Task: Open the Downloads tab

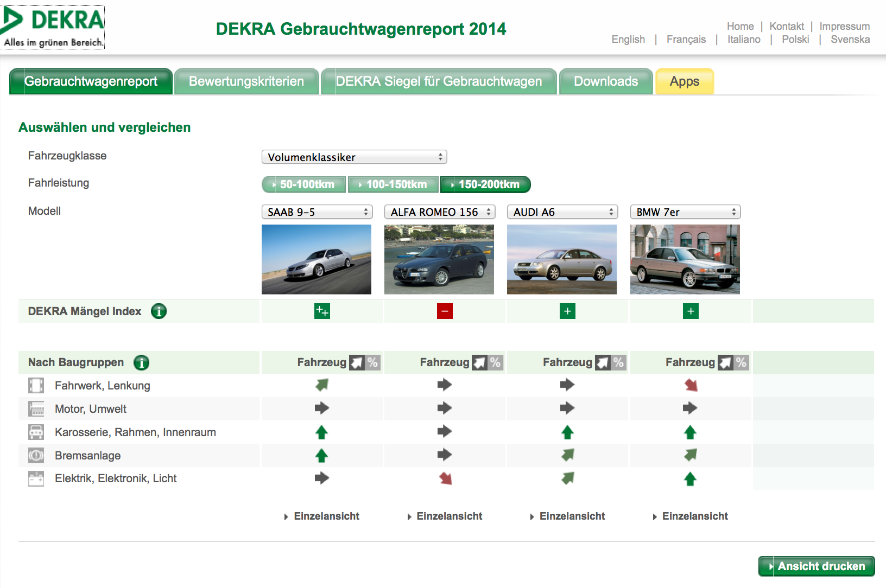Action: pos(606,81)
